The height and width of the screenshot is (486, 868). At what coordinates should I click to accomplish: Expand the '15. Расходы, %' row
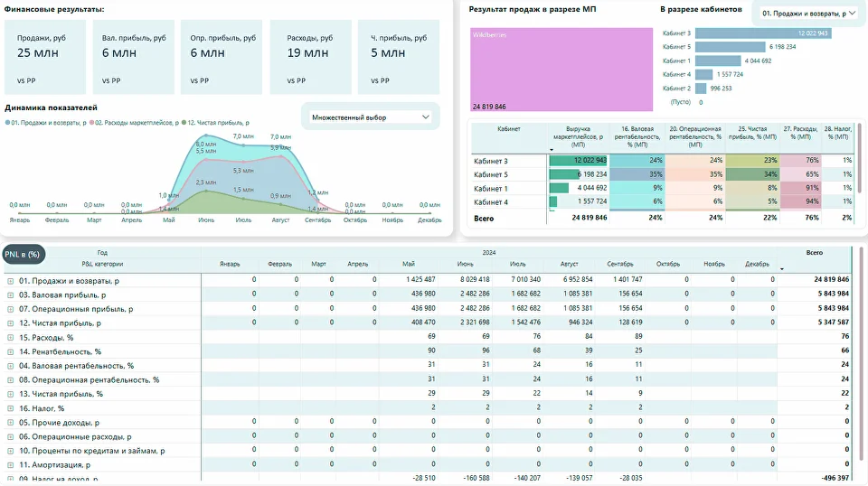pos(11,337)
